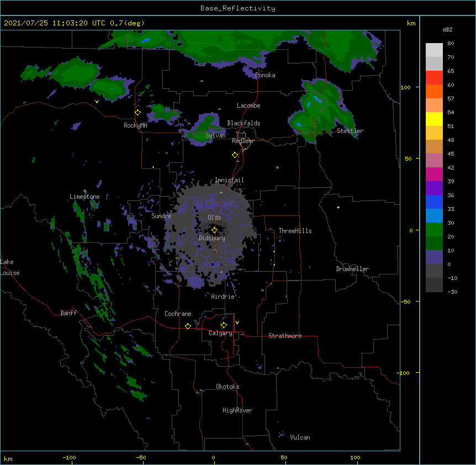Image resolution: width=476 pixels, height=465 pixels.
Task: Pick the orange 60-57 dBZ legend band
Action: (x=434, y=91)
